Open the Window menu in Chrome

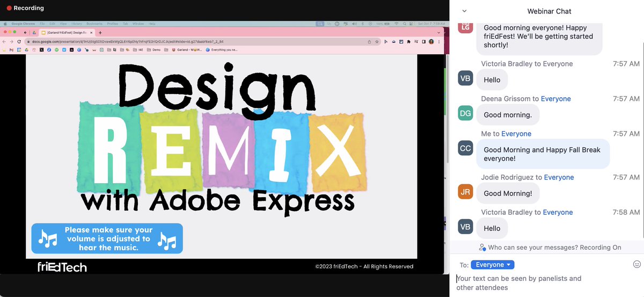[x=138, y=24]
